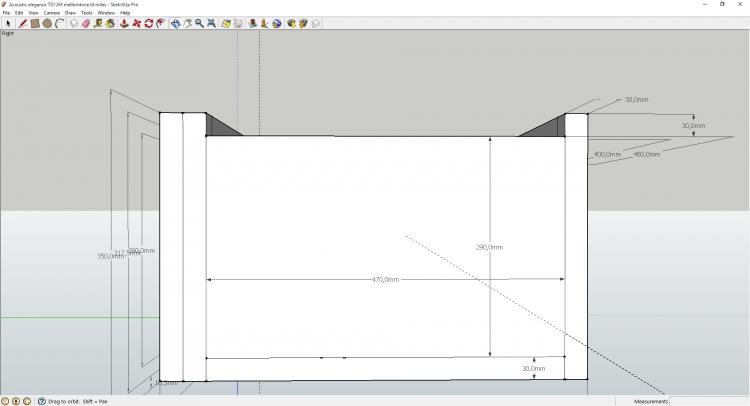This screenshot has height=406, width=750.
Task: Select the Arc tool
Action: click(x=59, y=23)
